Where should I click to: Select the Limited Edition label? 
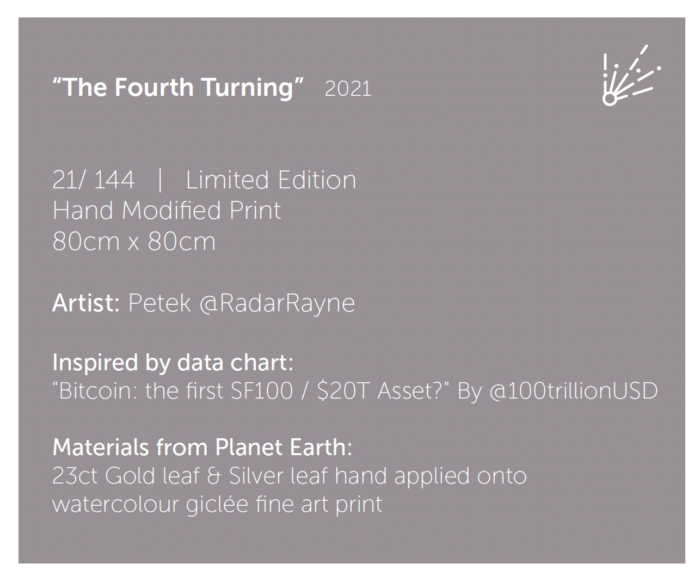coord(271,180)
